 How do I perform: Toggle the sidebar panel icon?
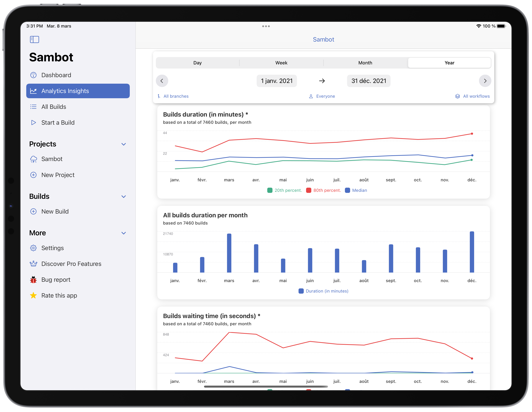(34, 40)
